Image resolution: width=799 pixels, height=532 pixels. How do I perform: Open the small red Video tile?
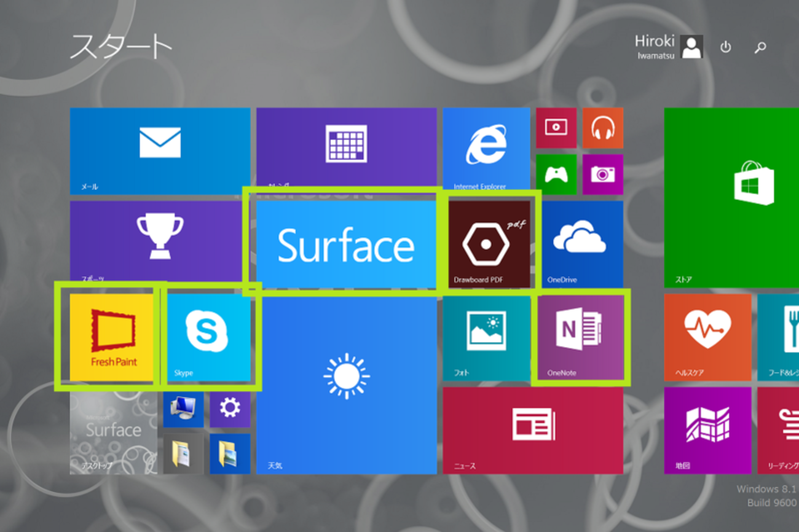pyautogui.click(x=556, y=128)
